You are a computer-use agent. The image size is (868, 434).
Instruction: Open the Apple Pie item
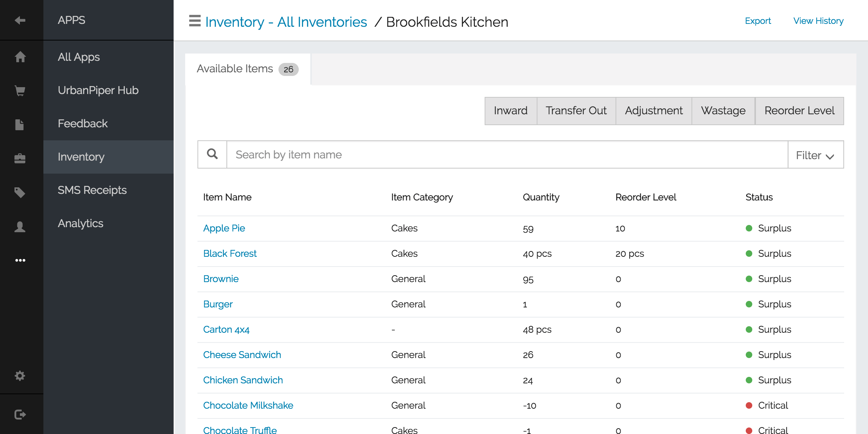coord(224,228)
